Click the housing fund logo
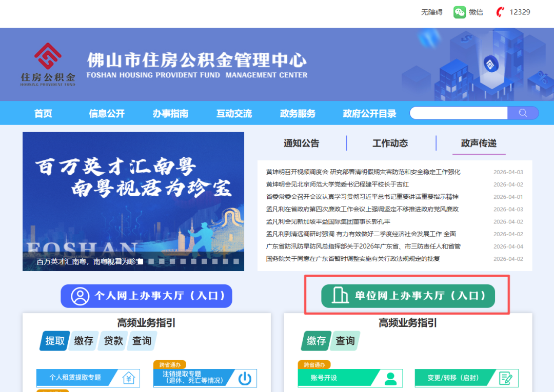This screenshot has height=392, width=554. pyautogui.click(x=48, y=64)
